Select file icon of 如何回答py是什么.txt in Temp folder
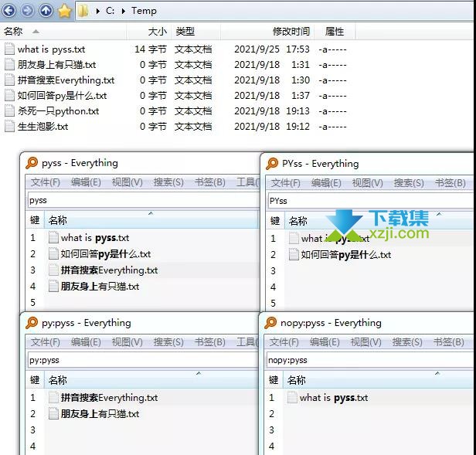This screenshot has height=455, width=476. 9,96
